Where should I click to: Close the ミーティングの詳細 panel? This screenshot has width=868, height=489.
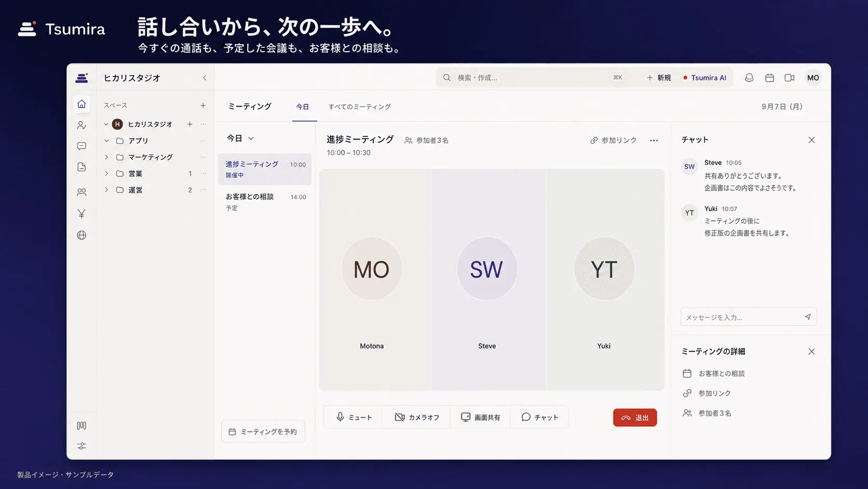[811, 352]
